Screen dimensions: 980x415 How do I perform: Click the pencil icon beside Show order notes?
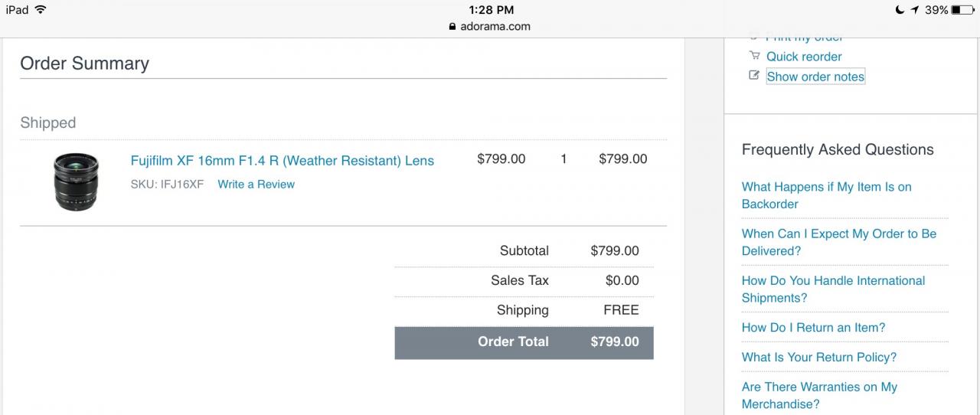[754, 76]
